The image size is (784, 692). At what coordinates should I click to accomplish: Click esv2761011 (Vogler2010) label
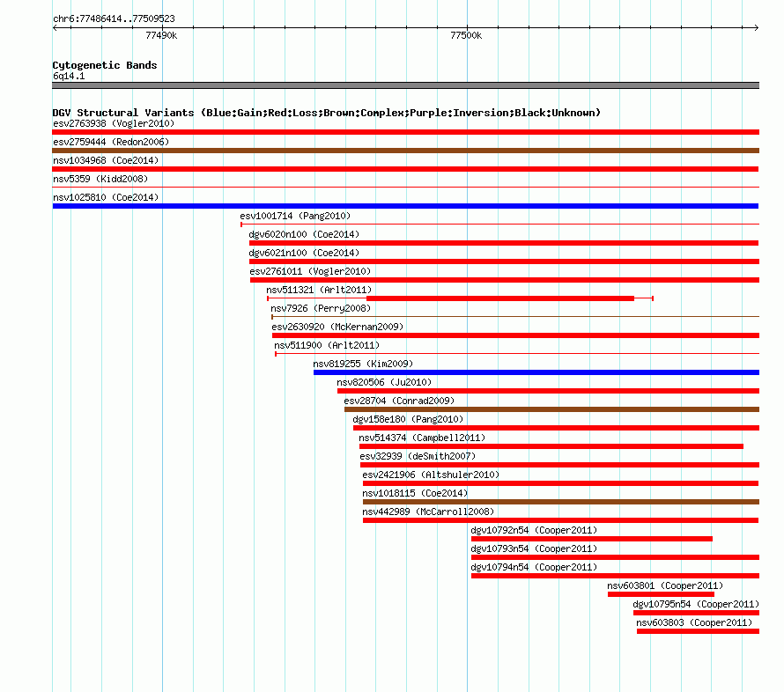(310, 271)
